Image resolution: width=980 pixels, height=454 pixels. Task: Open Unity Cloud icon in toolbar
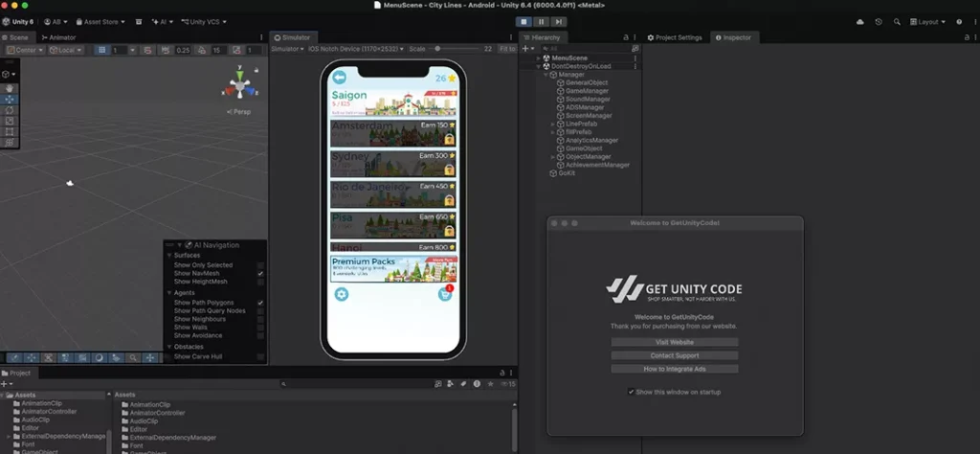pos(860,22)
